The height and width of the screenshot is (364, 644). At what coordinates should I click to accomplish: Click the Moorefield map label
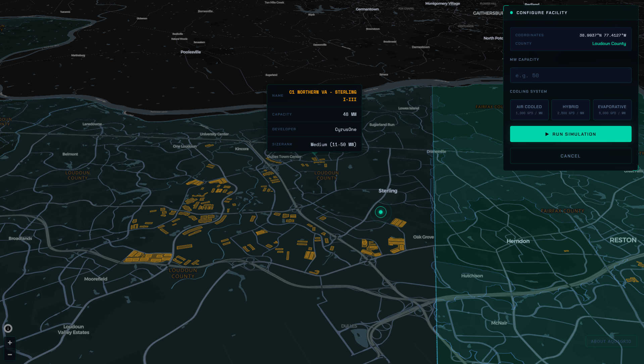click(x=96, y=279)
